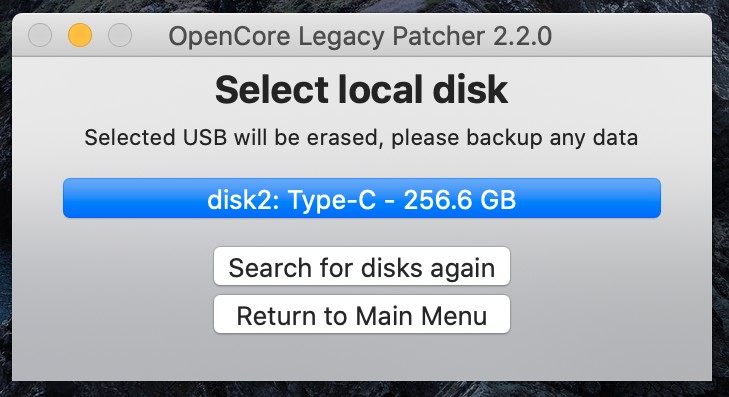Click the desktop wallpaper below the window
This screenshot has width=729, height=397.
[x=364, y=390]
